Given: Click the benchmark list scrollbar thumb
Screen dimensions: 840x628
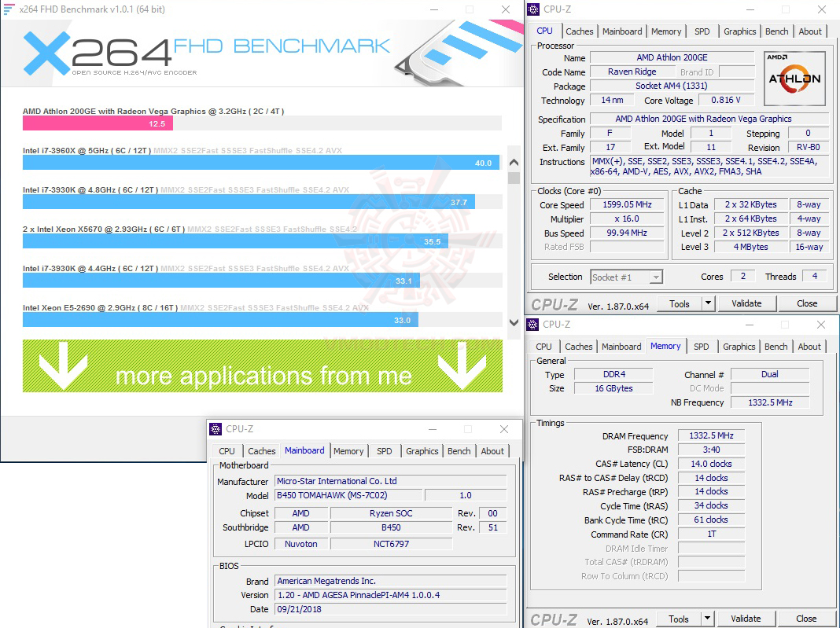Looking at the screenshot, I should click(514, 178).
